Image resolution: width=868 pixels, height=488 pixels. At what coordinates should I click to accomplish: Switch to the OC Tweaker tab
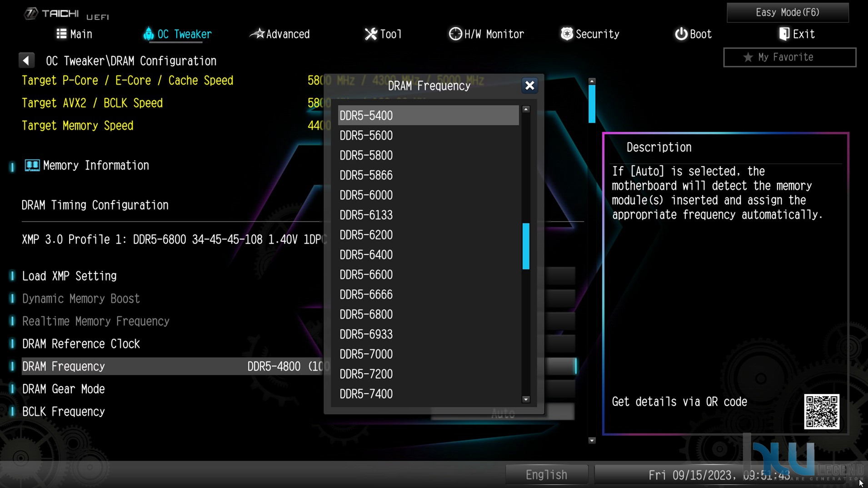[177, 34]
